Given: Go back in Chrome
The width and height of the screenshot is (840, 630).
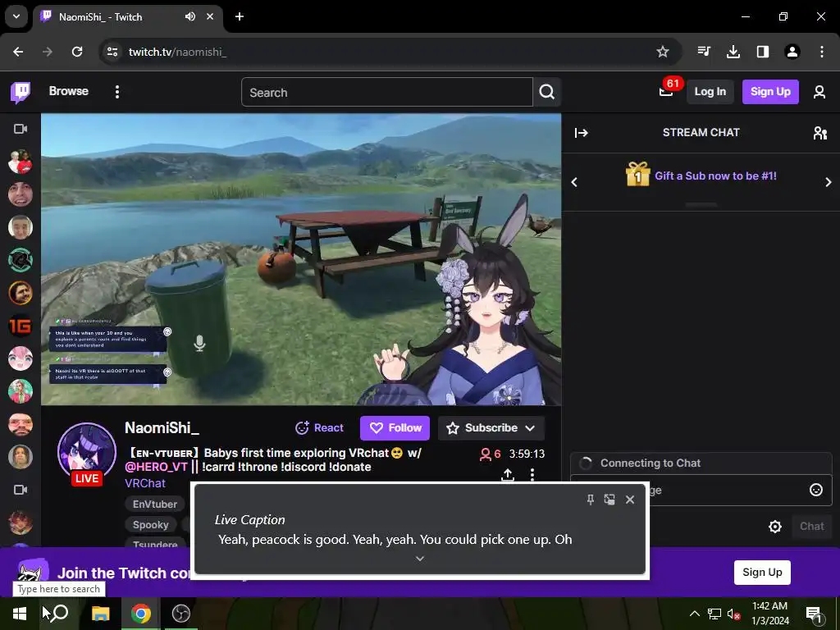Looking at the screenshot, I should [x=18, y=52].
